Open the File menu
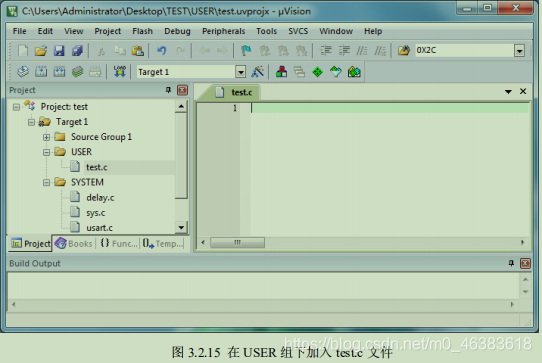This screenshot has width=542, height=363. tap(20, 31)
